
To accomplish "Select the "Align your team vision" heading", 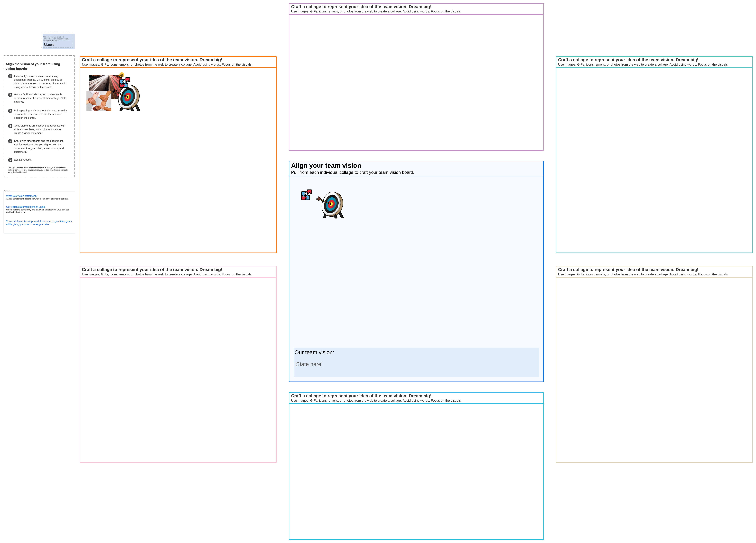I will (x=326, y=166).
